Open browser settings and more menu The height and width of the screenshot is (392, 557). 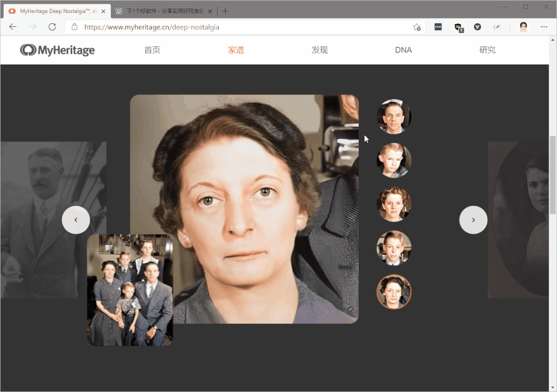tap(544, 27)
